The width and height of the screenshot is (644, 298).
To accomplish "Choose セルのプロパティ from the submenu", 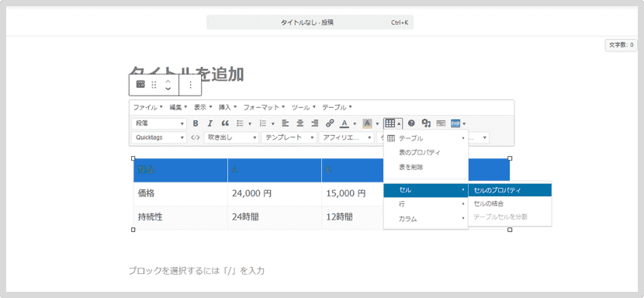I will tap(510, 190).
